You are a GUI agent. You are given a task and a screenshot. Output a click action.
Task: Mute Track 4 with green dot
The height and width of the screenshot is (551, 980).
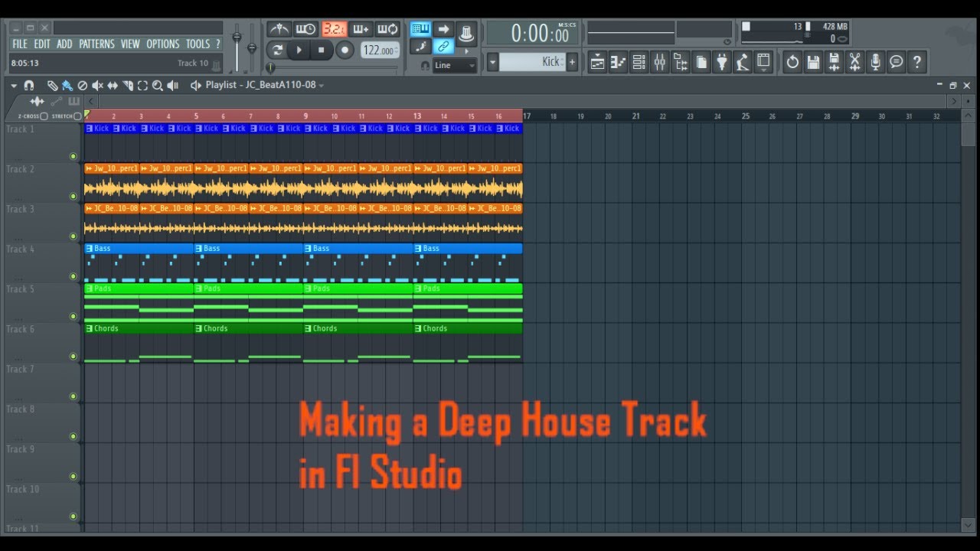click(73, 276)
